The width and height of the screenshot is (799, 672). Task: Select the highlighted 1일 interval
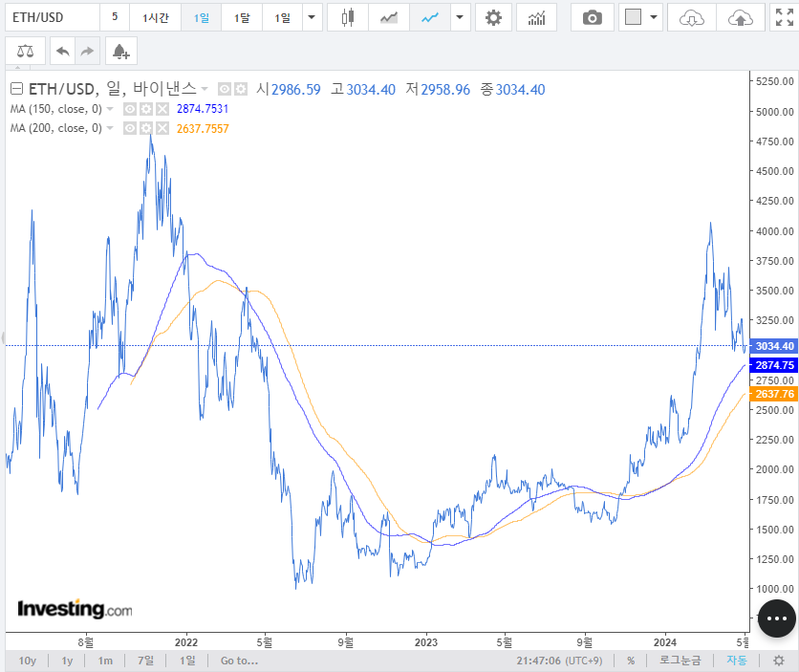(x=202, y=18)
